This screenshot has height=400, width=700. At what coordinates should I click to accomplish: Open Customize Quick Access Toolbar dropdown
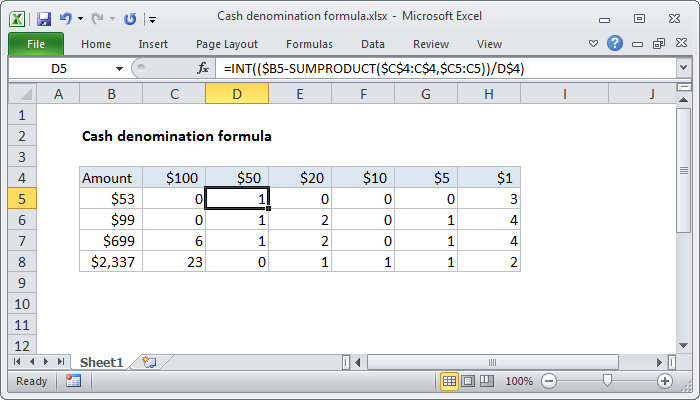(x=152, y=19)
